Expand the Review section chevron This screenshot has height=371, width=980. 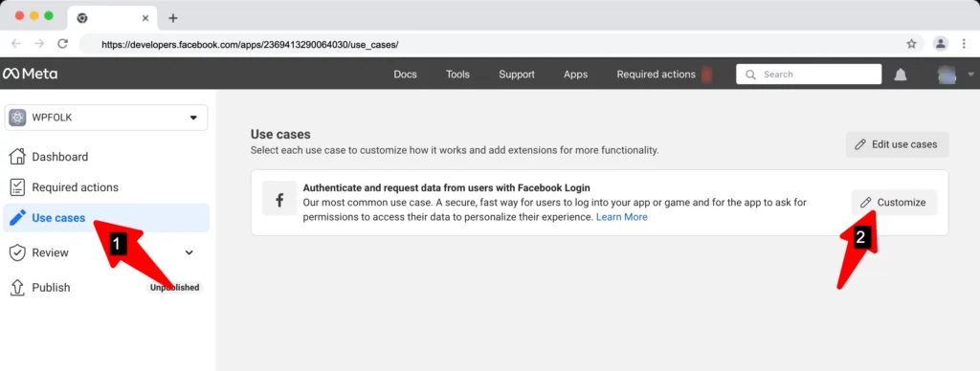click(189, 252)
